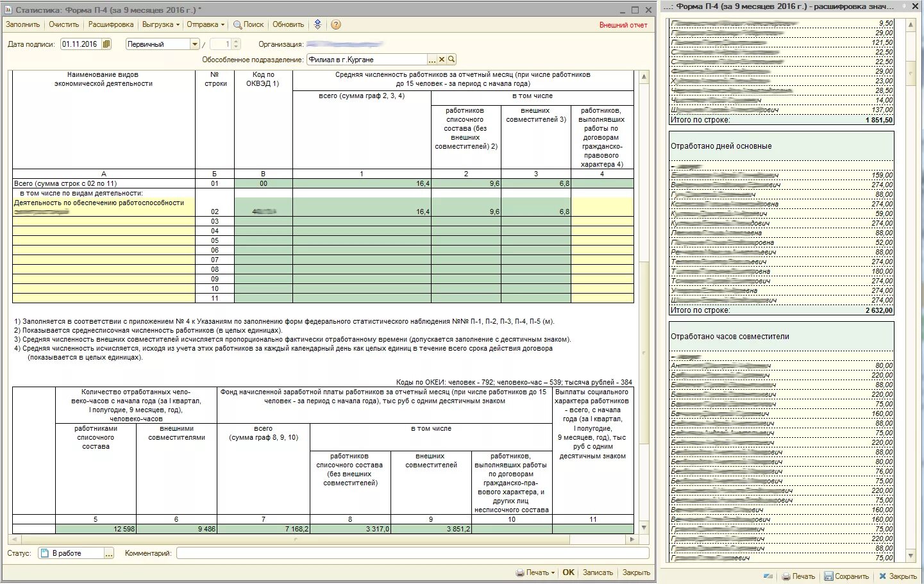Click Очистить in the toolbar
Screen dimensions: 924x584
[x=63, y=24]
